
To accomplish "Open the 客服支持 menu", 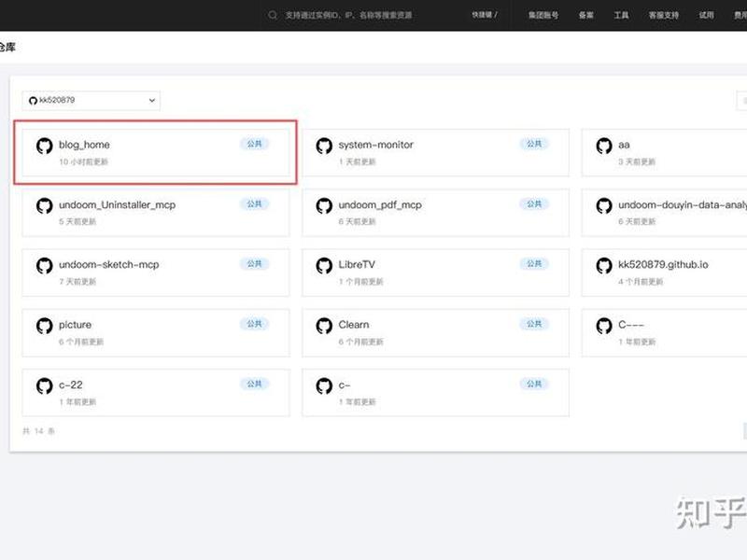I will pos(664,15).
